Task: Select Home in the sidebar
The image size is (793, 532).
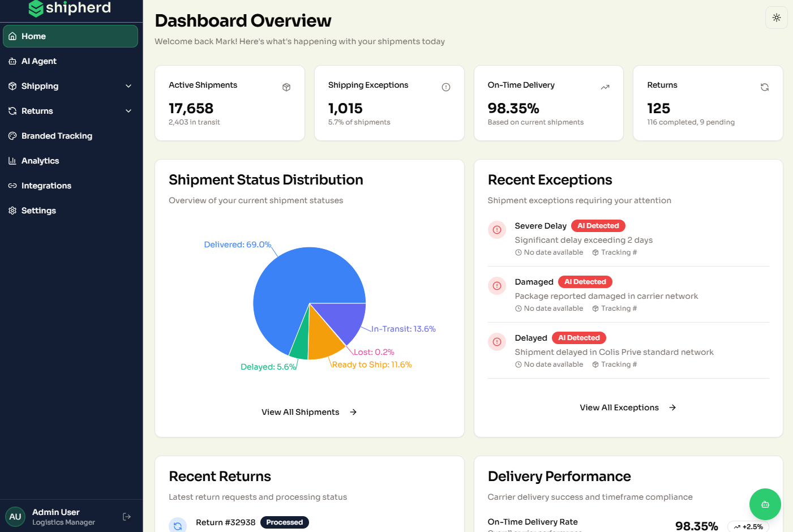Action: 34,36
